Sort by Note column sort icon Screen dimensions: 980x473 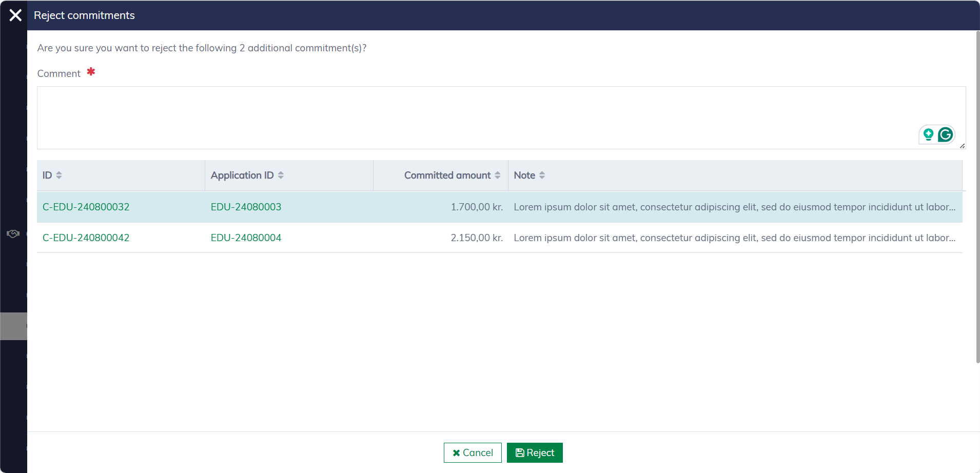pyautogui.click(x=542, y=175)
